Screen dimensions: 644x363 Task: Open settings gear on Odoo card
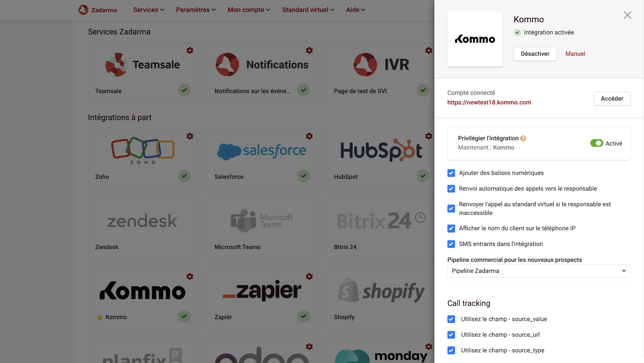309,347
